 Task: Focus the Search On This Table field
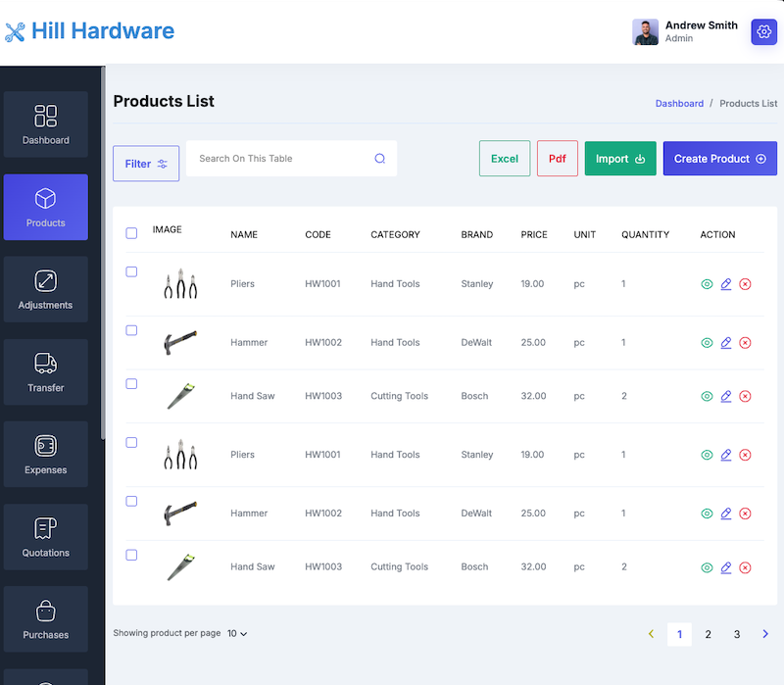(291, 159)
